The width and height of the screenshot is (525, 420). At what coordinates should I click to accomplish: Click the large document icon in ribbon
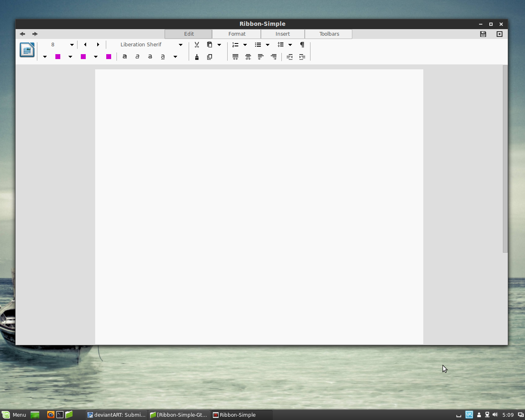[27, 50]
